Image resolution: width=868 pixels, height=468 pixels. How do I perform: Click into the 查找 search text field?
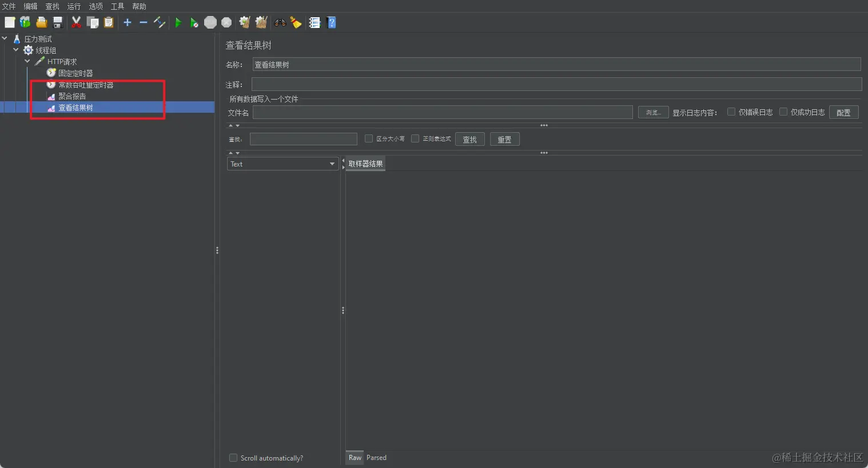click(x=303, y=139)
